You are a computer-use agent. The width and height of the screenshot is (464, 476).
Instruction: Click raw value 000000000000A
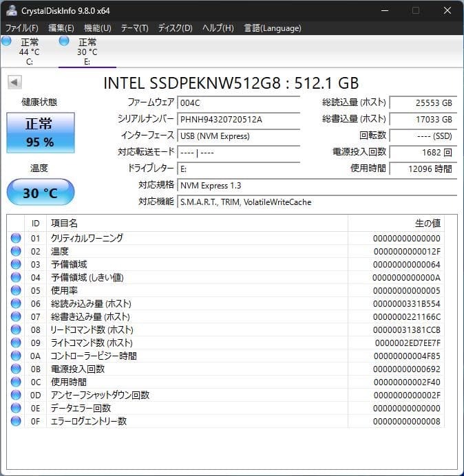pyautogui.click(x=406, y=277)
